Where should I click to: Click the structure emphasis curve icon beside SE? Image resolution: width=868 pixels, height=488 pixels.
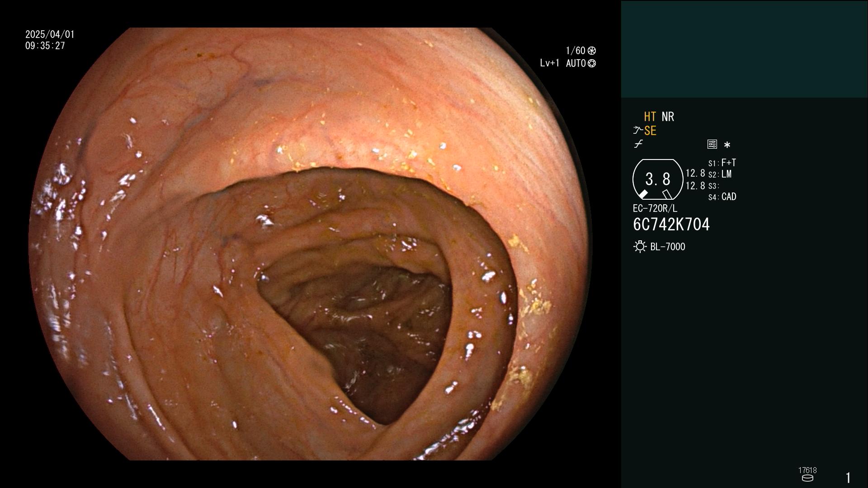[638, 131]
